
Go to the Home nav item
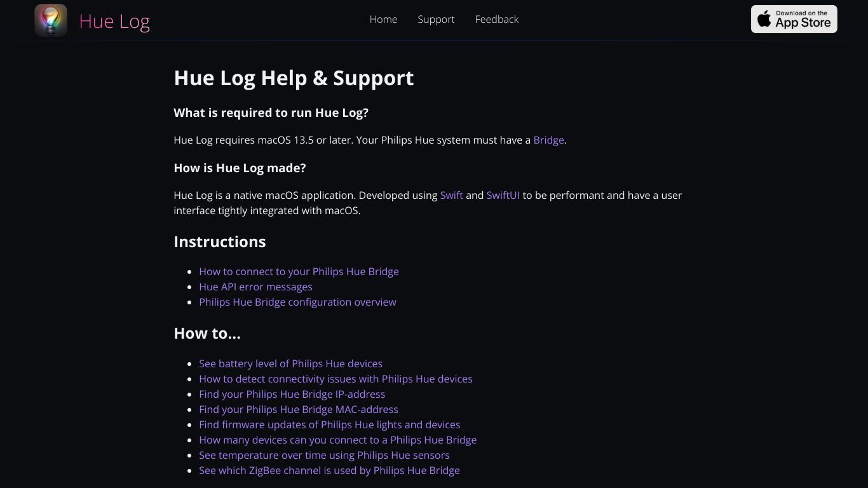click(383, 19)
